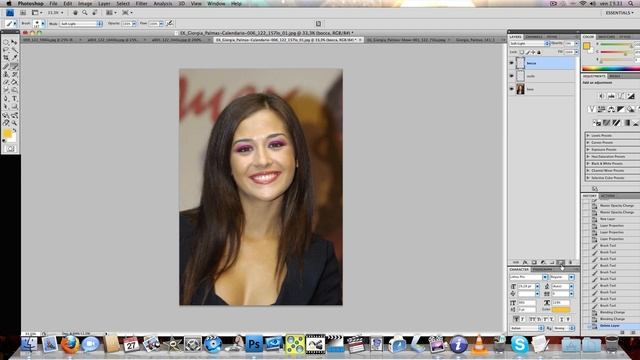Switch to the Channels tab
This screenshot has width=640, height=360.
[x=534, y=37]
